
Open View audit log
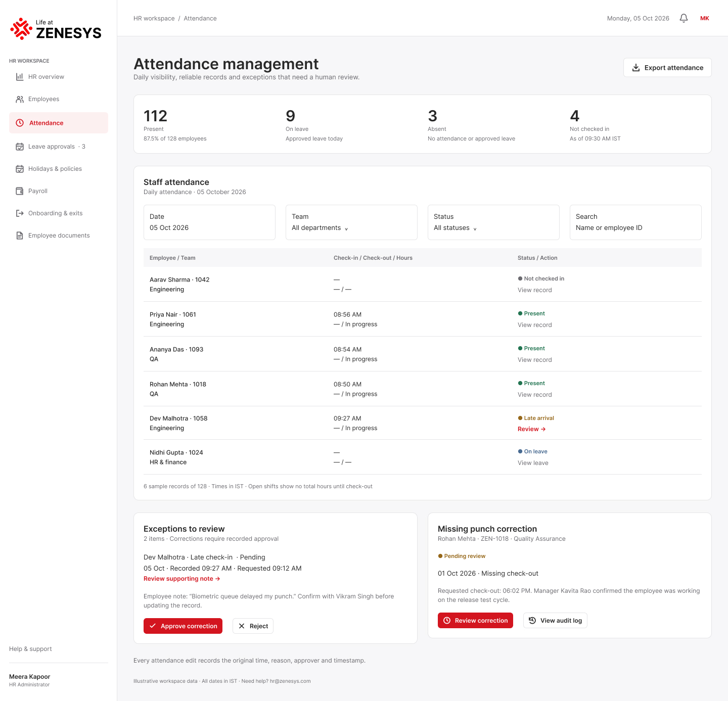tap(555, 620)
